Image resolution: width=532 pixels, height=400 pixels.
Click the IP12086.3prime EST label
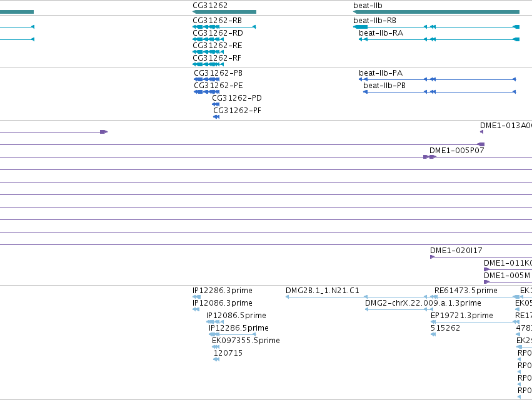click(223, 303)
